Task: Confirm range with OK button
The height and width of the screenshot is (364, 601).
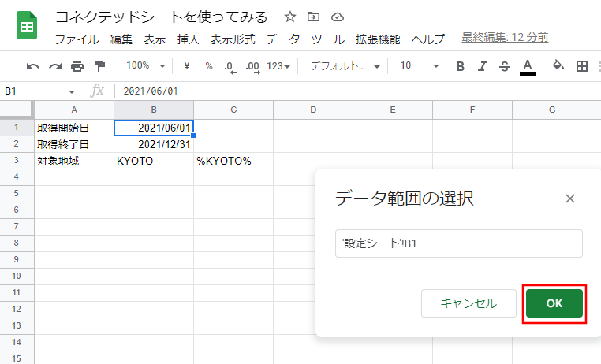Action: pyautogui.click(x=554, y=303)
